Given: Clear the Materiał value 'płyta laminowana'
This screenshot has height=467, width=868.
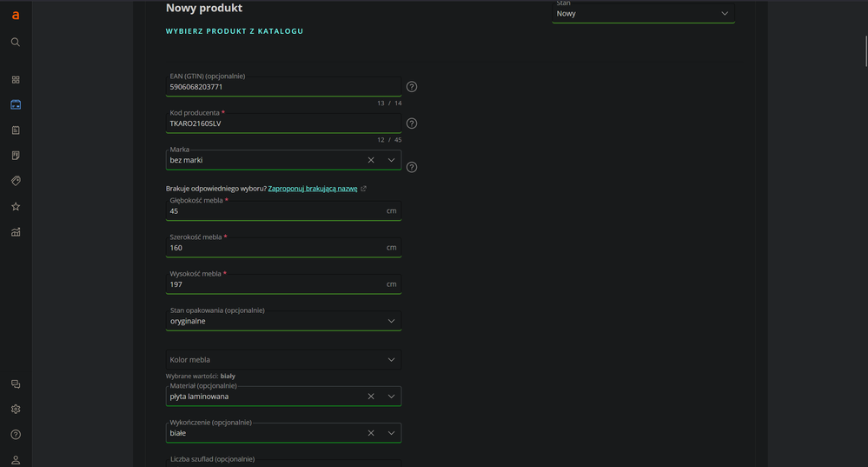Looking at the screenshot, I should tap(371, 397).
